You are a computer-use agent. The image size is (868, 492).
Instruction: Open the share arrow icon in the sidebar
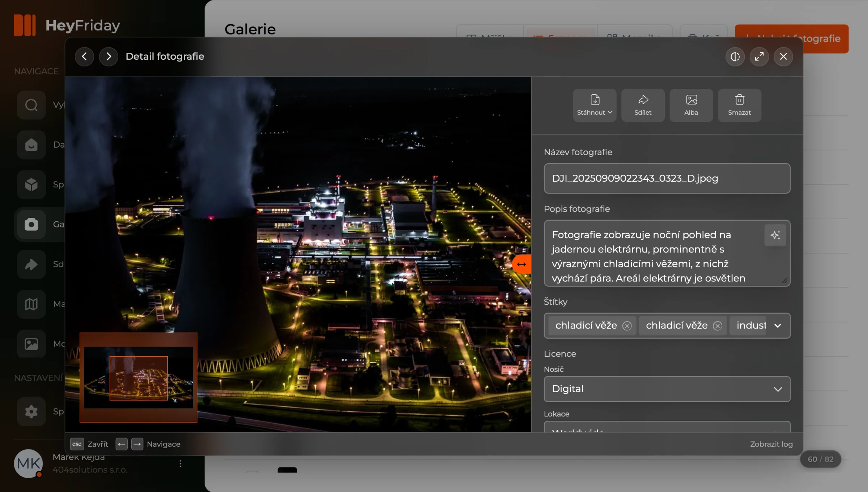point(31,264)
